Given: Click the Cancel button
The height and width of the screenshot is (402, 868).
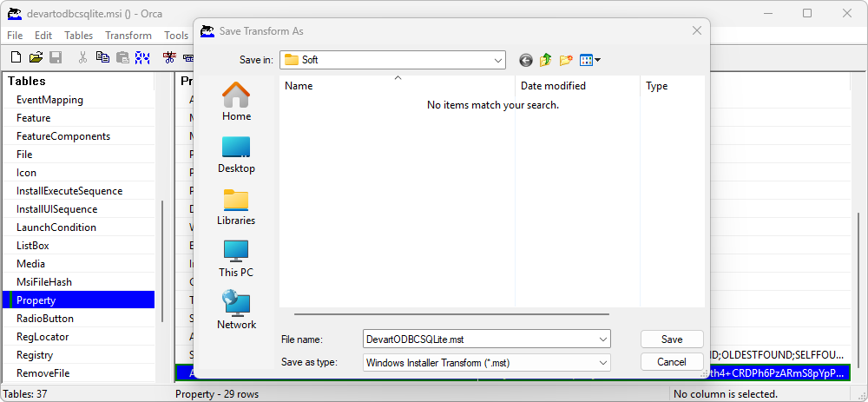Looking at the screenshot, I should tap(672, 362).
